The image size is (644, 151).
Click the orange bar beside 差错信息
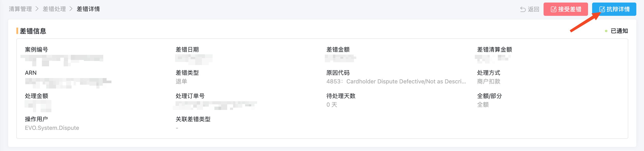coord(17,31)
